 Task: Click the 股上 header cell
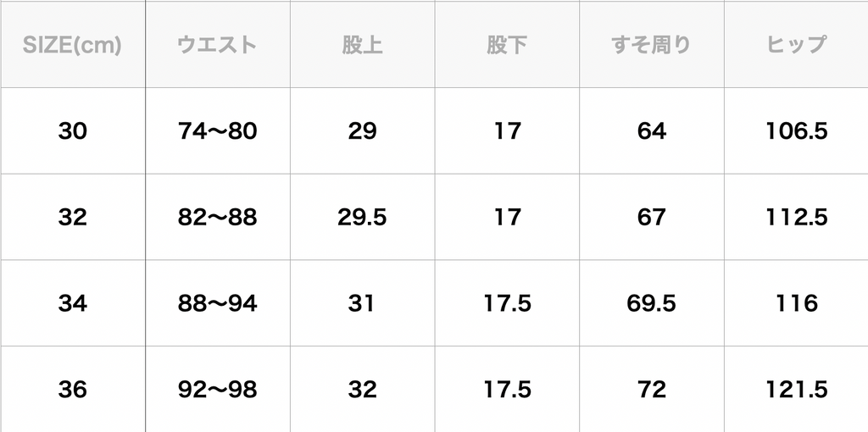pyautogui.click(x=362, y=46)
